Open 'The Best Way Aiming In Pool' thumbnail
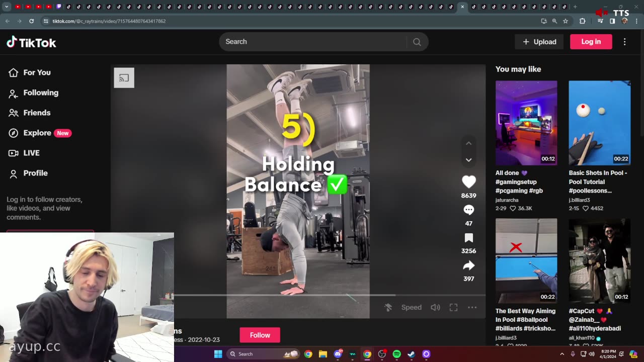 pos(526,260)
